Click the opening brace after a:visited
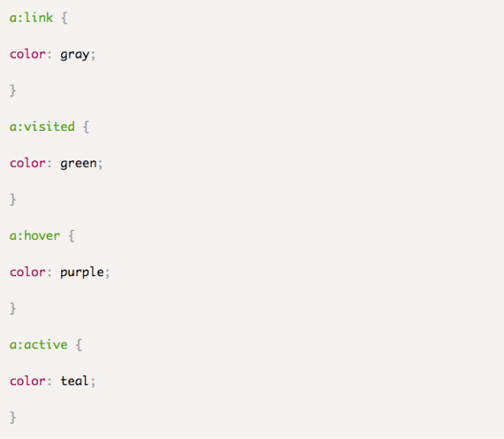The image size is (504, 439). click(x=87, y=126)
